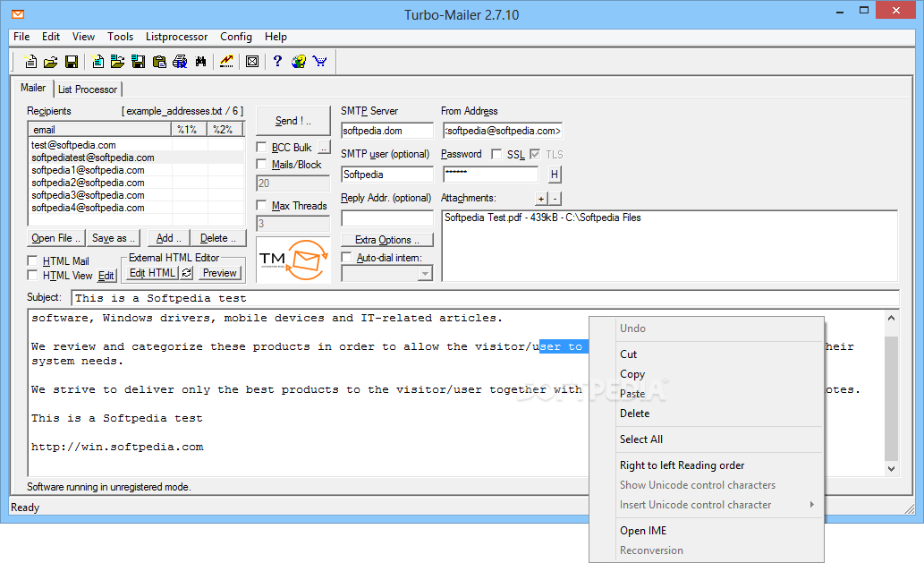Image resolution: width=924 pixels, height=563 pixels.
Task: Click the Save recipient list icon
Action: tap(139, 61)
